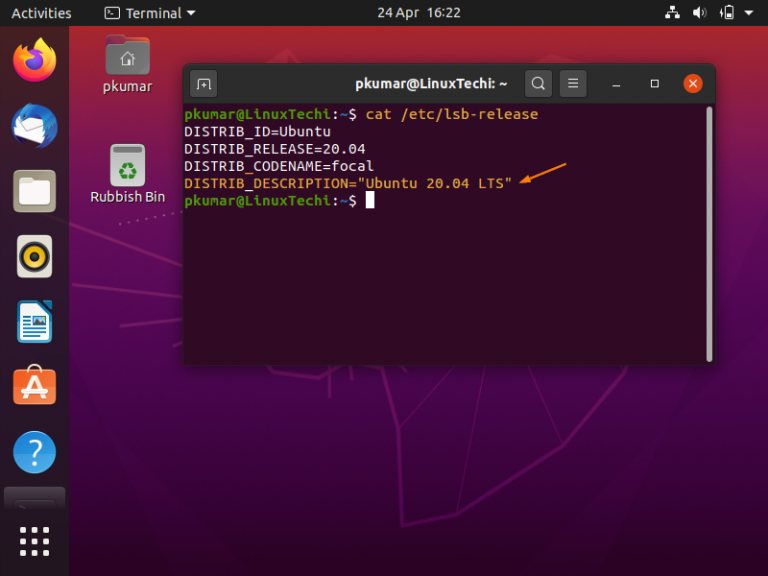Screen dimensions: 768x576
Task: Click the terminal vertical scrollbar
Action: 709,232
